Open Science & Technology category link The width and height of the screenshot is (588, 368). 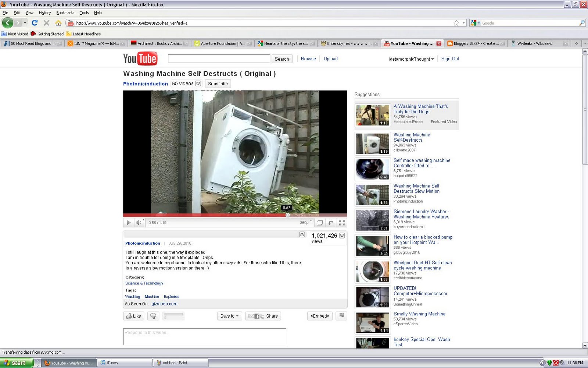(144, 283)
